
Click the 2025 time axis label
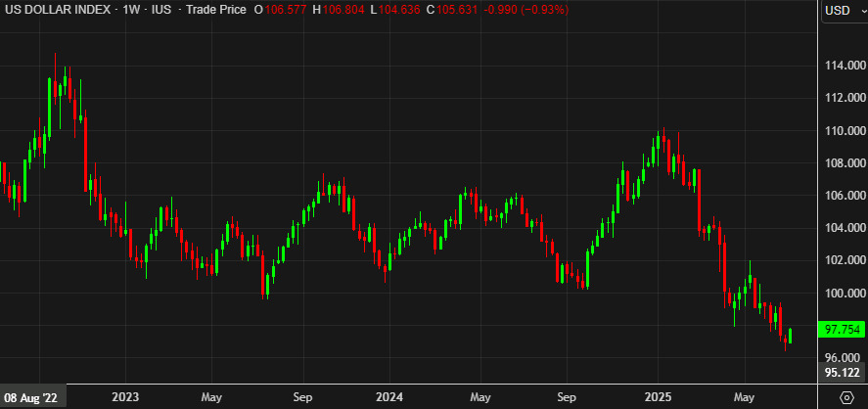pos(659,397)
